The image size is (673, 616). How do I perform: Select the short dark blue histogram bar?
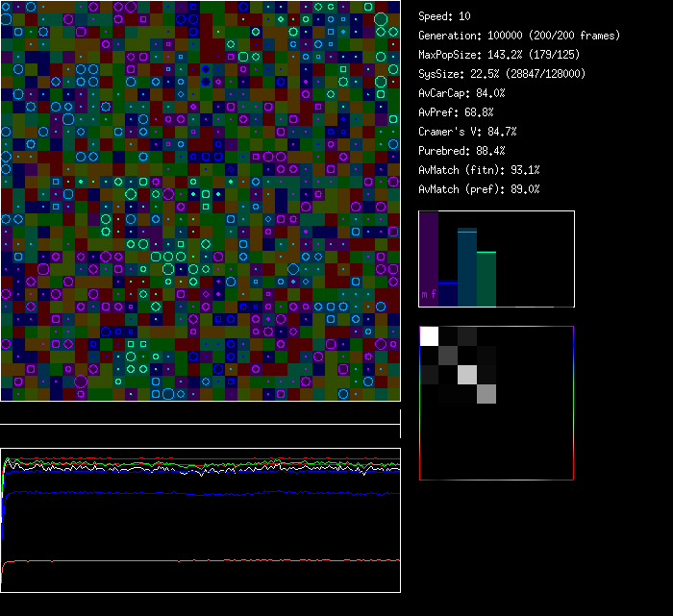point(447,293)
